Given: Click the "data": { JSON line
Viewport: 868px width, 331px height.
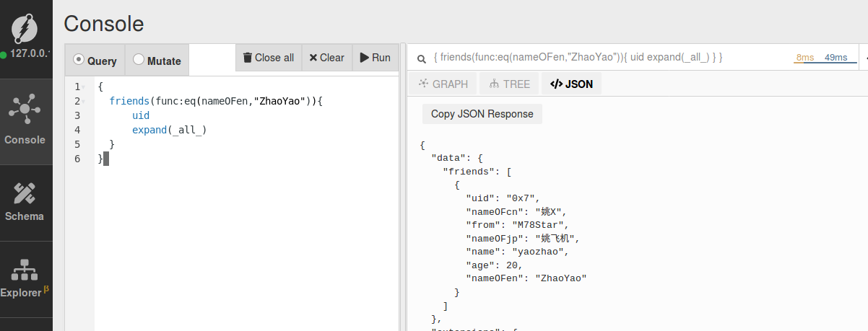Looking at the screenshot, I should [x=456, y=157].
